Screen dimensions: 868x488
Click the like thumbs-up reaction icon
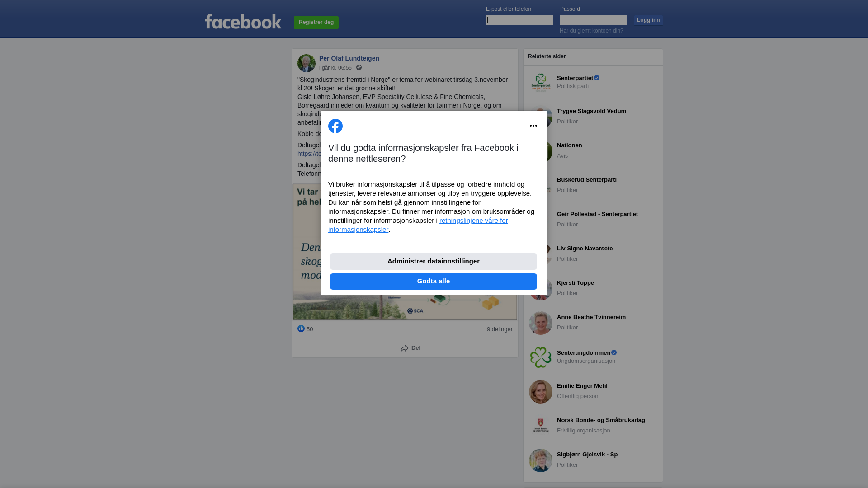(301, 328)
